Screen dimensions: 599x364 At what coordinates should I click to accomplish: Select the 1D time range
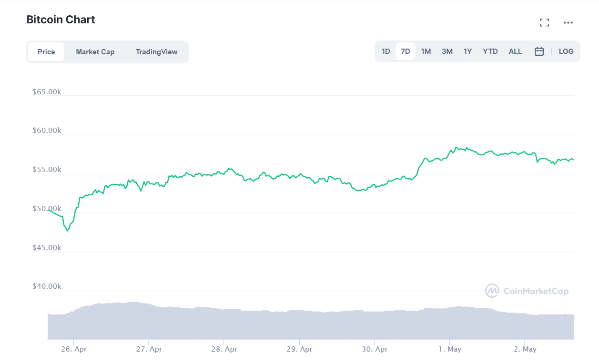click(x=386, y=51)
